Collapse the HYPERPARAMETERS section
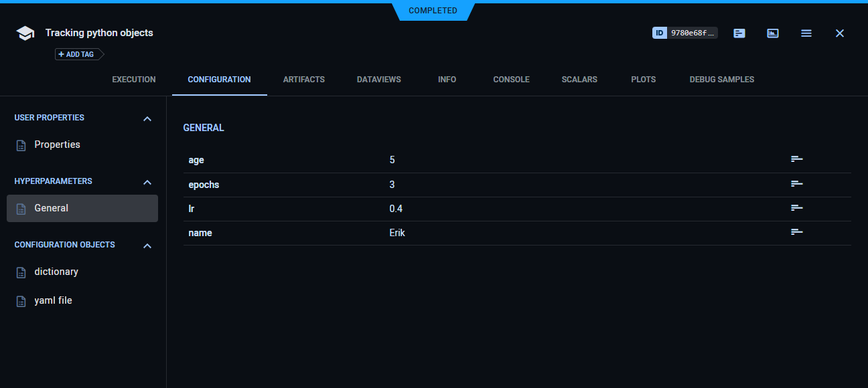This screenshot has width=868, height=388. (x=147, y=182)
